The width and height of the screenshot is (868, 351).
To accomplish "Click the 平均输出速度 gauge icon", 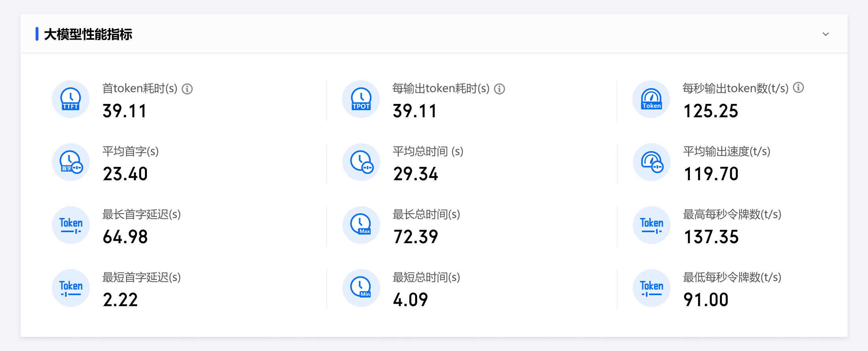I will 651,162.
